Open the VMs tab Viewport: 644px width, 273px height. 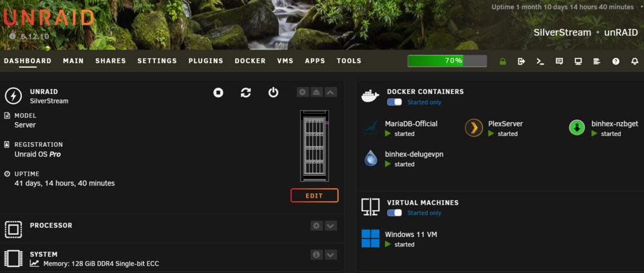(285, 61)
